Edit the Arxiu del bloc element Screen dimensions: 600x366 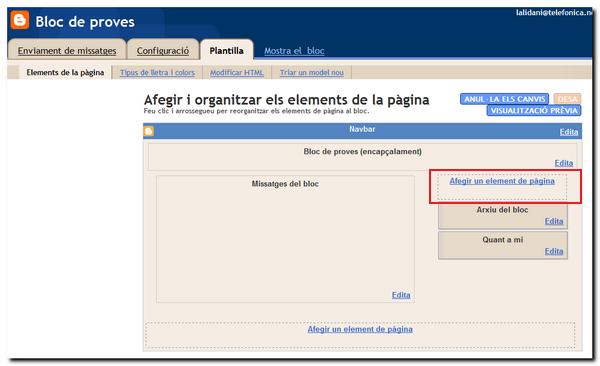pos(554,221)
